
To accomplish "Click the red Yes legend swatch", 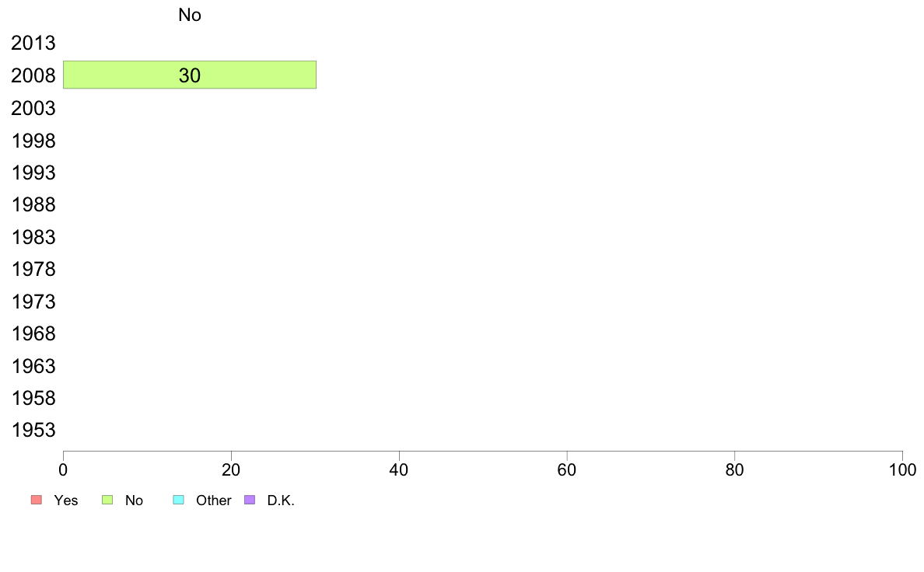I will [x=37, y=500].
